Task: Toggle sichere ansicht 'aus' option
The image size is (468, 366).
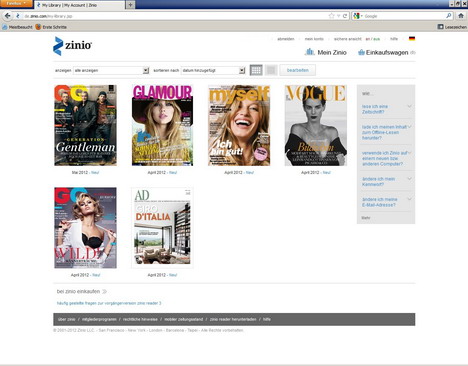Action: coord(376,39)
